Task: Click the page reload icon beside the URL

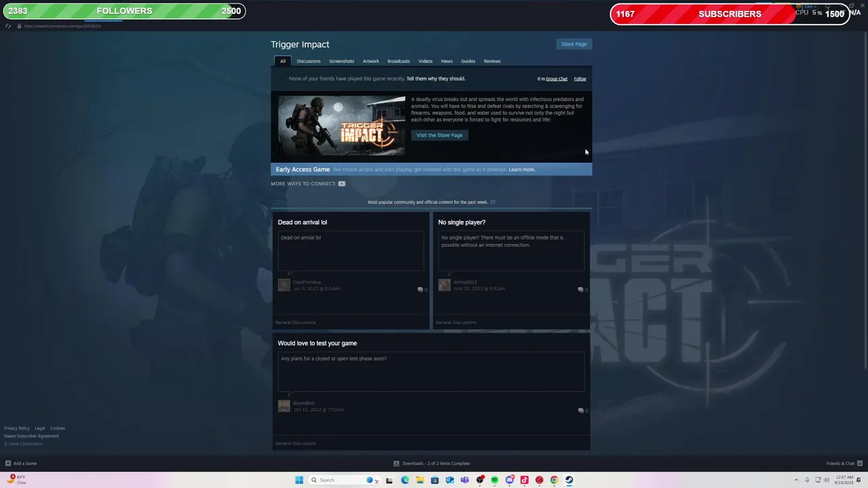Action: pyautogui.click(x=8, y=26)
